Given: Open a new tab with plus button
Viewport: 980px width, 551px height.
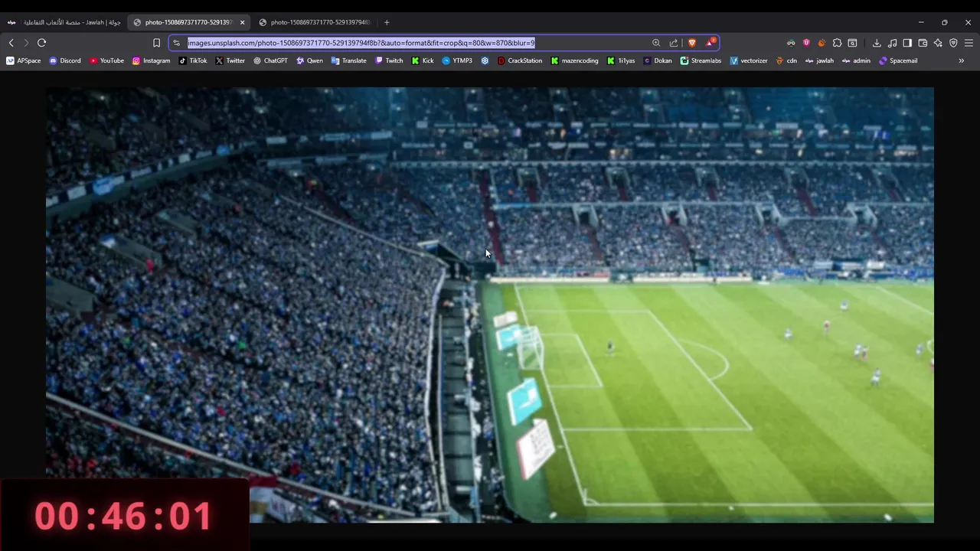Looking at the screenshot, I should 387,22.
